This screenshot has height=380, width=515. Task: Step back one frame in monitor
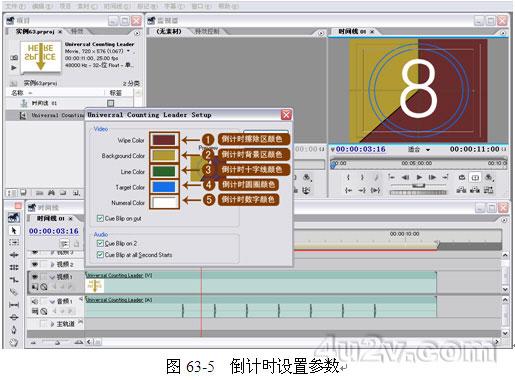point(405,177)
